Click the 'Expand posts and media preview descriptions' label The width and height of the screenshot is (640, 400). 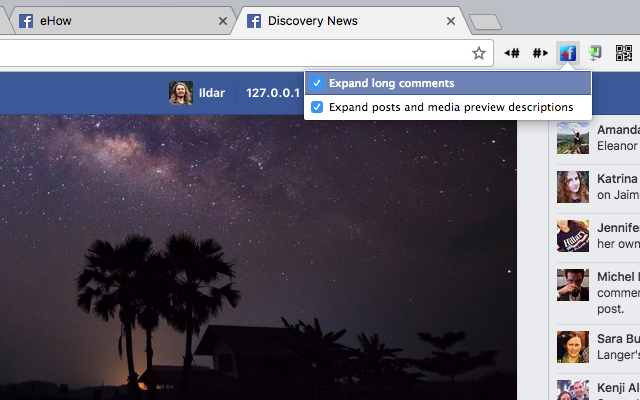(451, 107)
